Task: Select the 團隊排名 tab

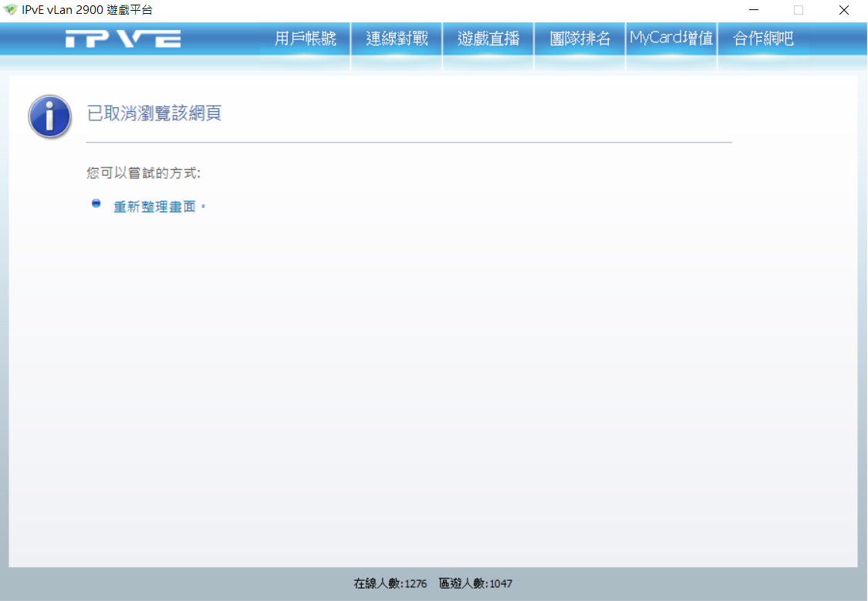Action: (x=579, y=39)
